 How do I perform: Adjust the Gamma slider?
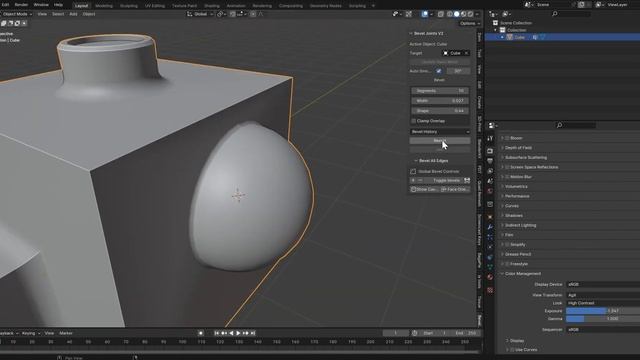pyautogui.click(x=603, y=319)
